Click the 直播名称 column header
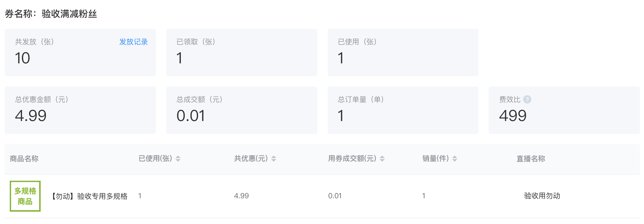The width and height of the screenshot is (644, 224). tap(531, 159)
